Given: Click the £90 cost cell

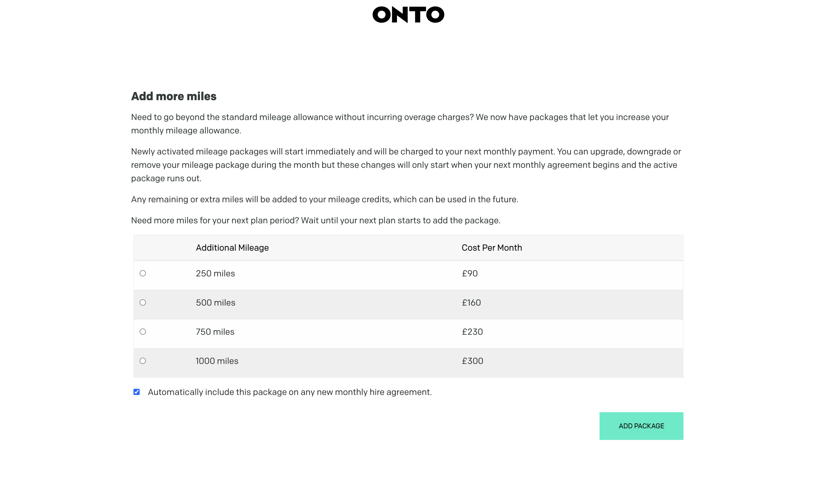Looking at the screenshot, I should (x=470, y=273).
